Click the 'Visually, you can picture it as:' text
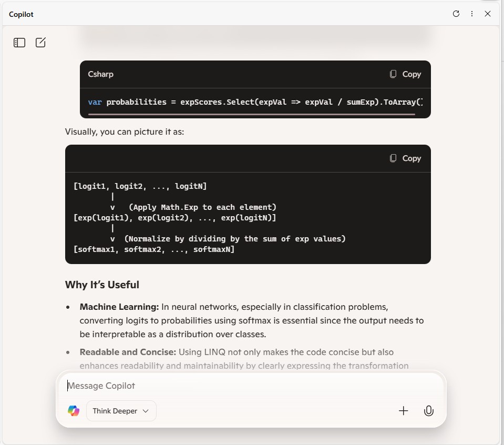The height and width of the screenshot is (445, 504). click(x=125, y=132)
